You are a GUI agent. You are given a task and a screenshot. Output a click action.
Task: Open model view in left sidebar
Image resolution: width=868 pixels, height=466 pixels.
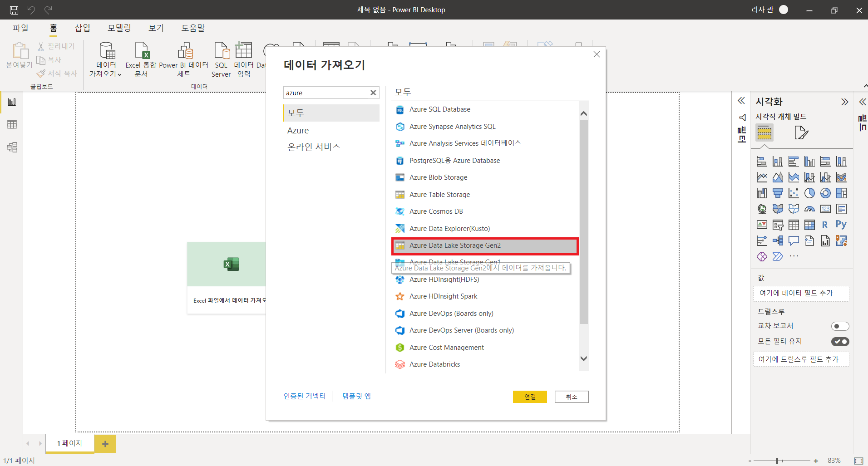12,147
